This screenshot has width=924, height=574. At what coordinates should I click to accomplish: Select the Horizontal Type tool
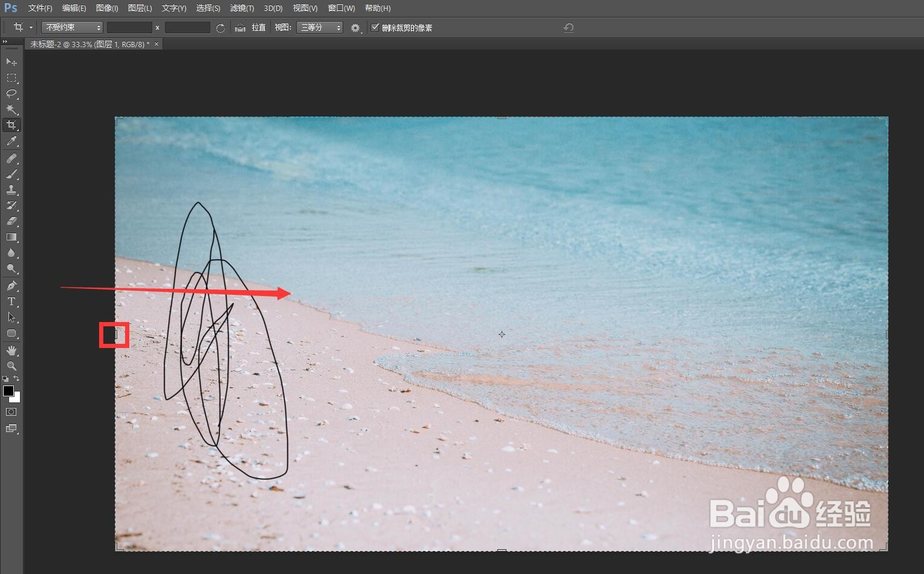click(11, 301)
